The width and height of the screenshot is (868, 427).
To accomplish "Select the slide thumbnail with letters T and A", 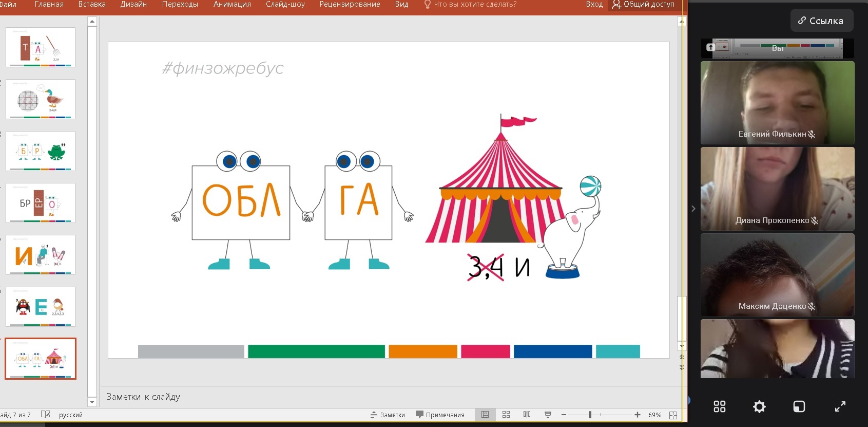I will coord(41,47).
